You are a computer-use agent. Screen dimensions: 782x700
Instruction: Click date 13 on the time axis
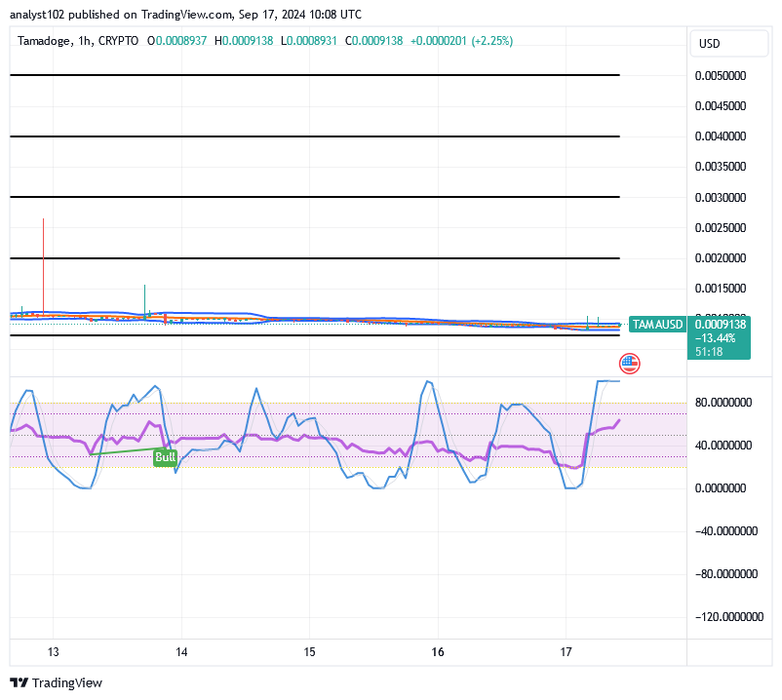tap(54, 651)
